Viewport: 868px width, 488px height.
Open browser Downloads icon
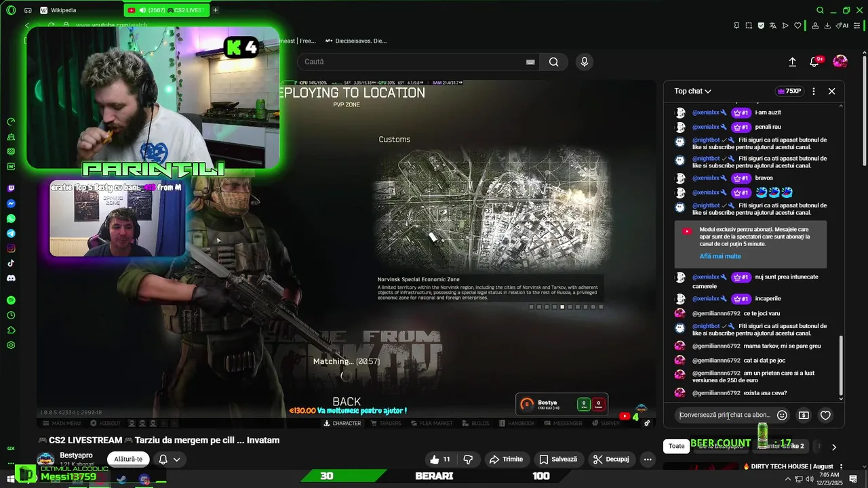pyautogui.click(x=827, y=26)
